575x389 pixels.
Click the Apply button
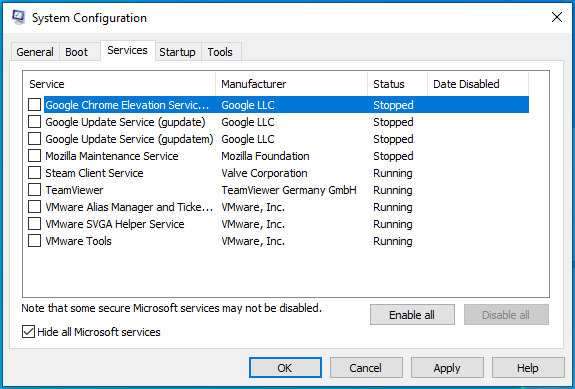pyautogui.click(x=447, y=368)
